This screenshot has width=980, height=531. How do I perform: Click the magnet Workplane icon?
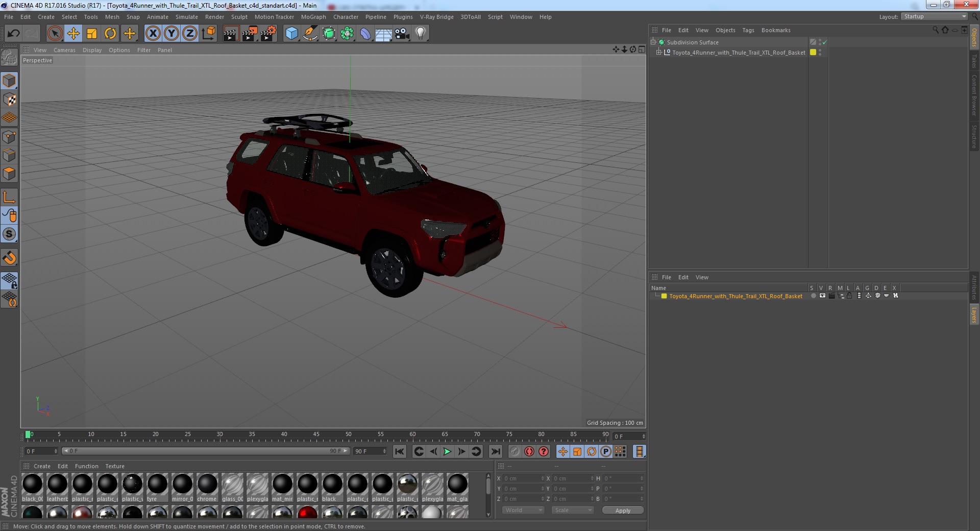point(9,258)
